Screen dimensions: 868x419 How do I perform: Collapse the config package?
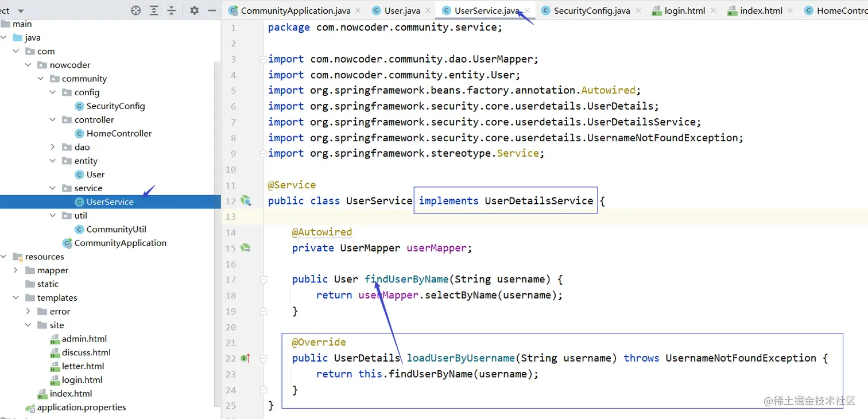[x=53, y=92]
